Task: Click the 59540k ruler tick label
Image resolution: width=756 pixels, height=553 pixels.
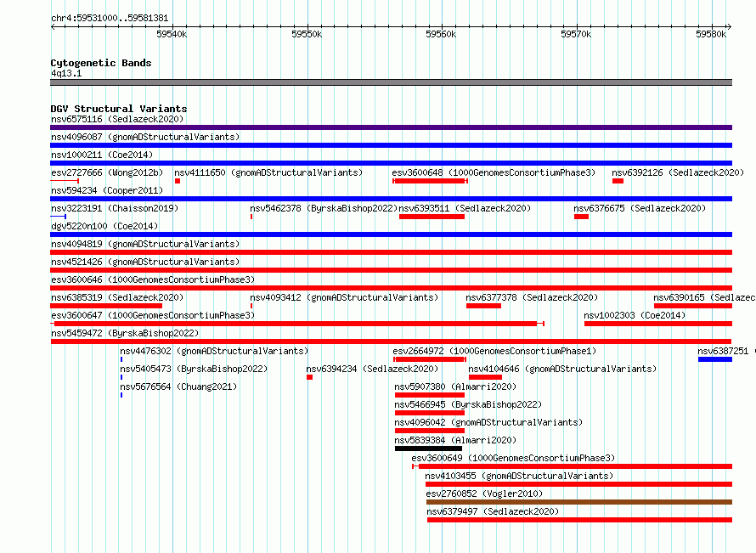Action: (x=172, y=34)
